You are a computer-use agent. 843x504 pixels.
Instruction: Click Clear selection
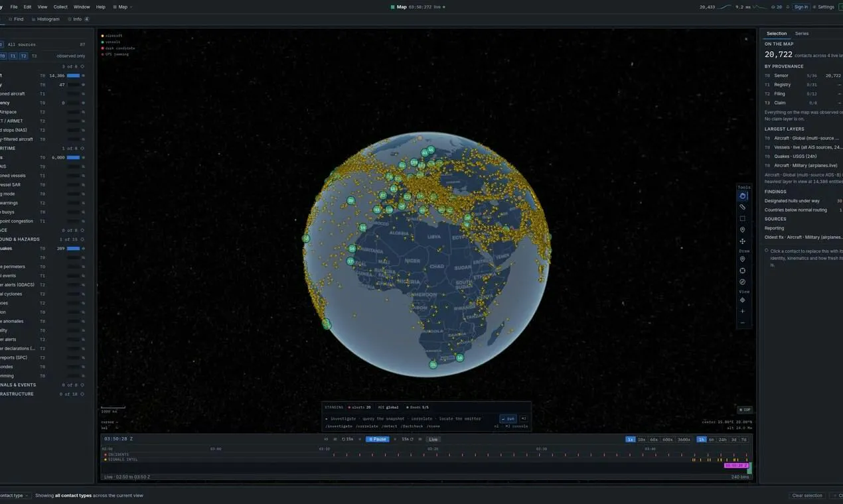click(807, 495)
